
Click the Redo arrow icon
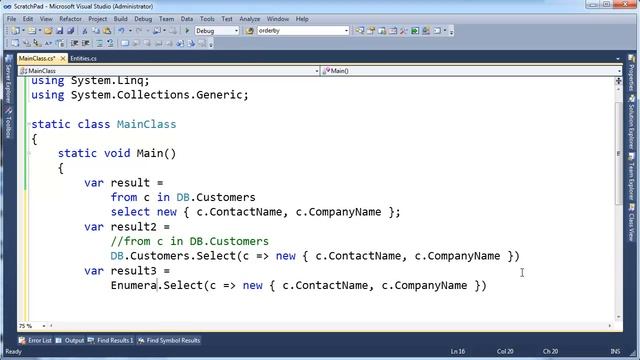[x=139, y=31]
